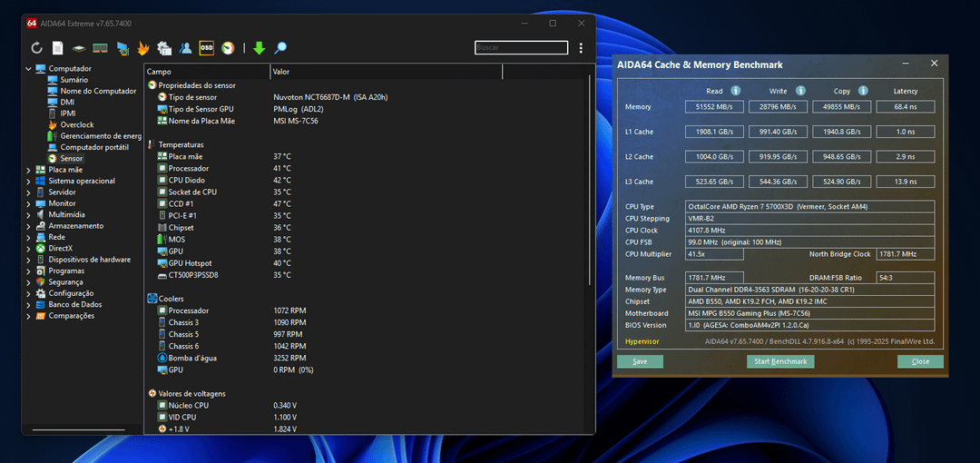The height and width of the screenshot is (463, 980).
Task: Expand the DirectX node chevron
Action: [28, 249]
